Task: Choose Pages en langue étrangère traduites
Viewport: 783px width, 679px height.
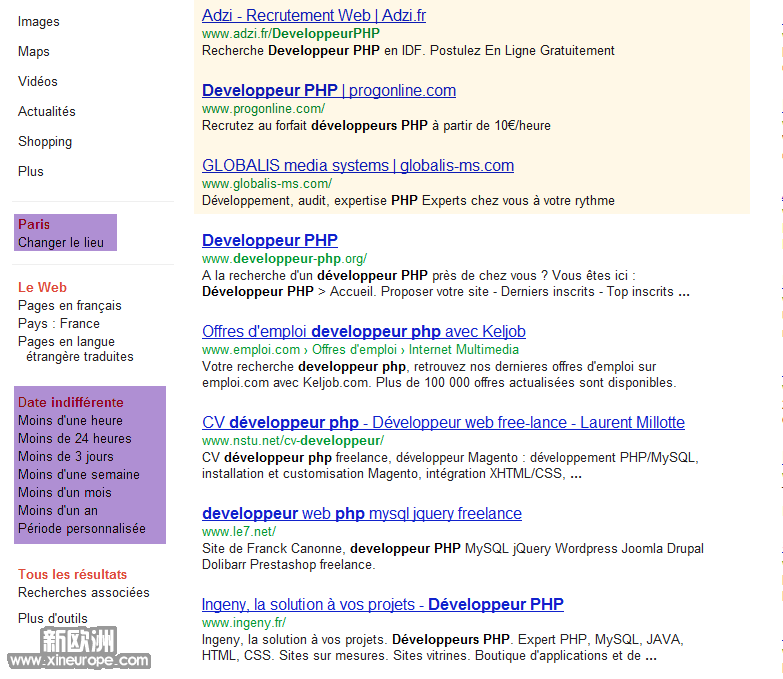Action: pyautogui.click(x=76, y=349)
